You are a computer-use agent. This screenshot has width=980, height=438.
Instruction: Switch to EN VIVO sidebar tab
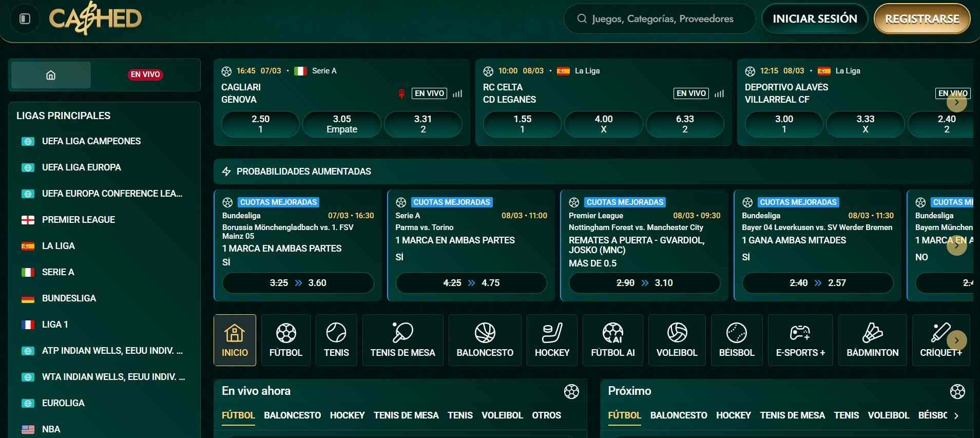tap(145, 74)
